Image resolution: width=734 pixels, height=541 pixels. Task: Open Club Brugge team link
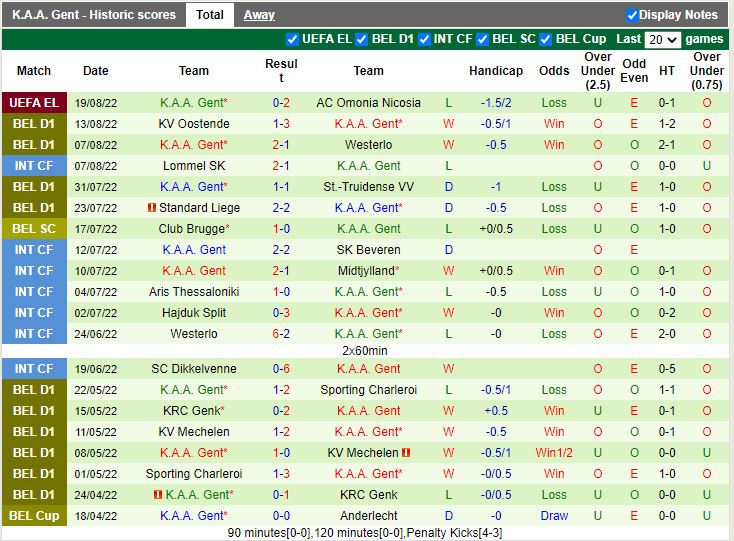[x=191, y=228]
